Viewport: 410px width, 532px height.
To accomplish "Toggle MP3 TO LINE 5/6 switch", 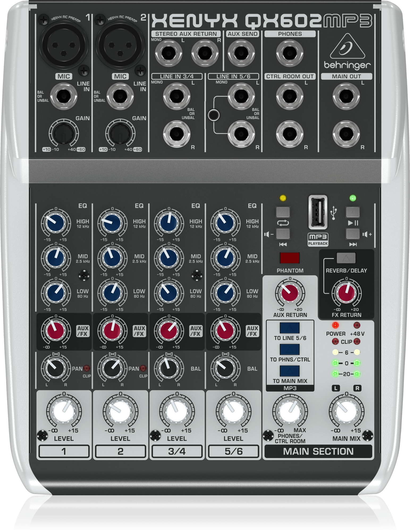I will 290,328.
